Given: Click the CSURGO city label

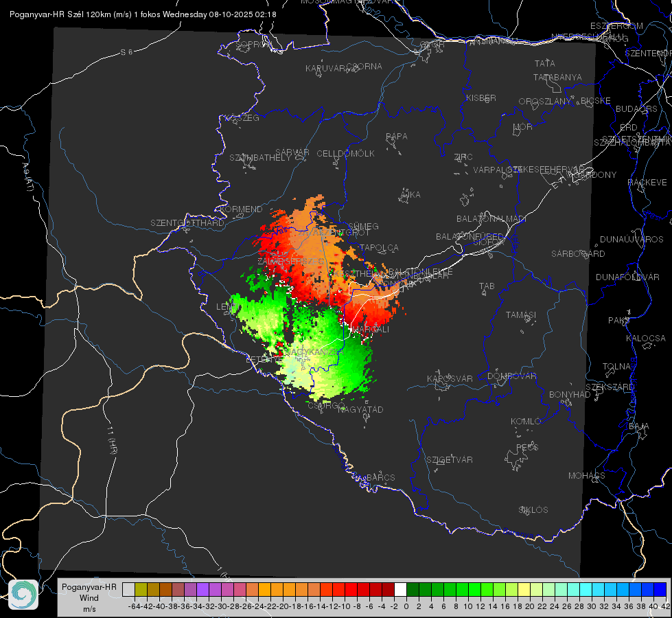Looking at the screenshot, I should tap(326, 405).
